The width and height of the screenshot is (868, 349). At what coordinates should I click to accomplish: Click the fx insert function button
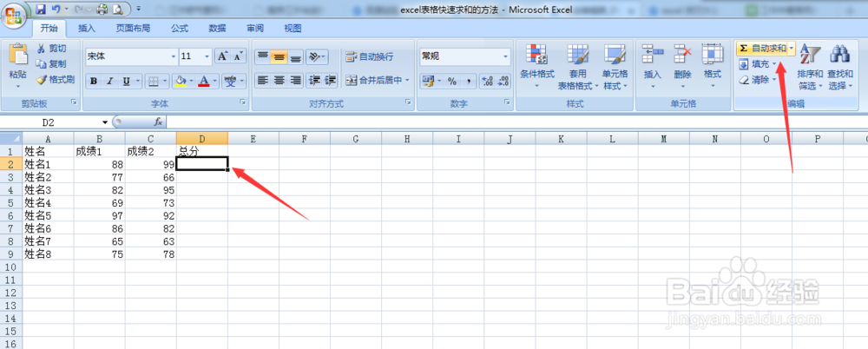click(x=158, y=122)
